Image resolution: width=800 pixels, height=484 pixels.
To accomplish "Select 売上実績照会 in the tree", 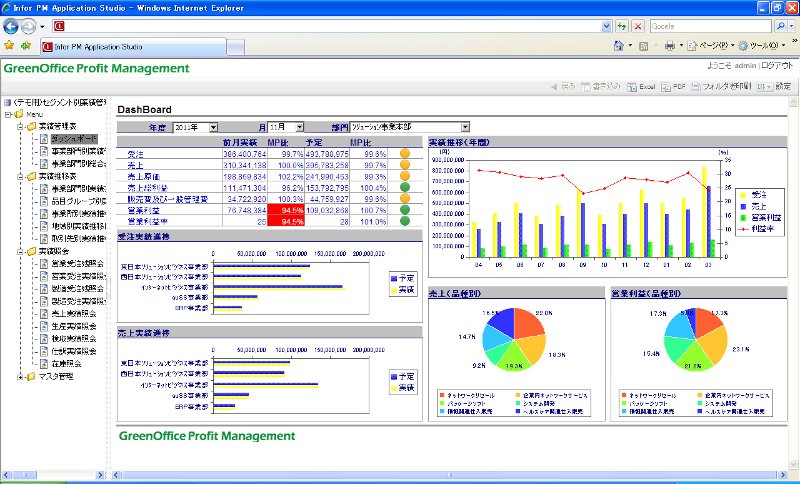I will pyautogui.click(x=73, y=314).
